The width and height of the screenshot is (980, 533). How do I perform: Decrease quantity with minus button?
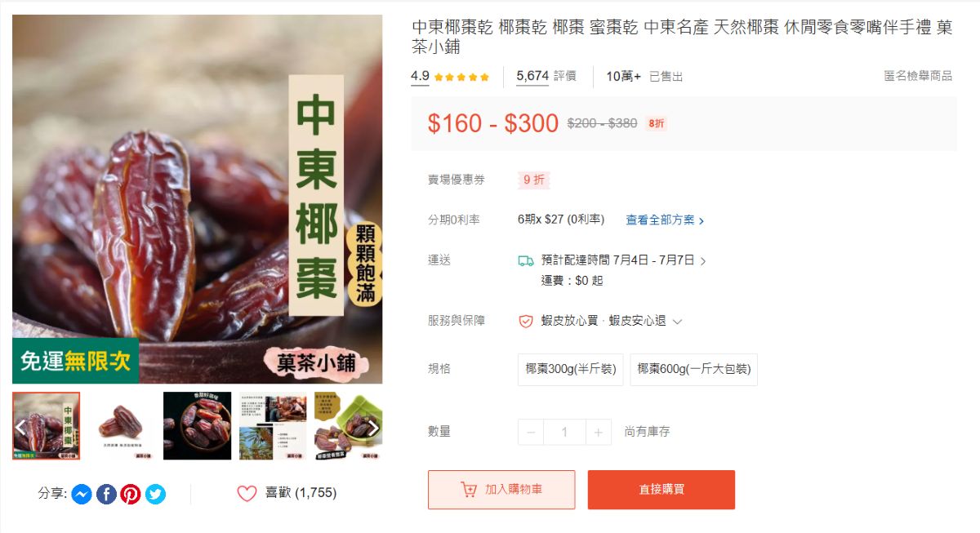pos(531,432)
